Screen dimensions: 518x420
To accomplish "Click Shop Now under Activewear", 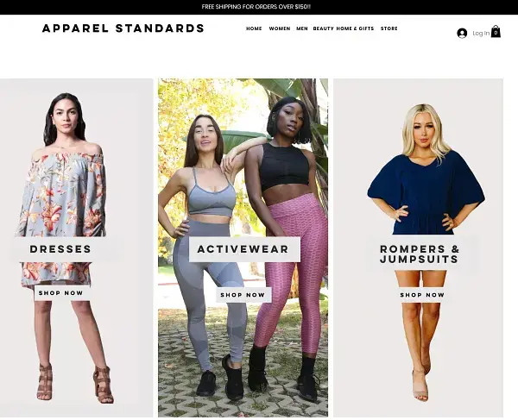I will (243, 295).
